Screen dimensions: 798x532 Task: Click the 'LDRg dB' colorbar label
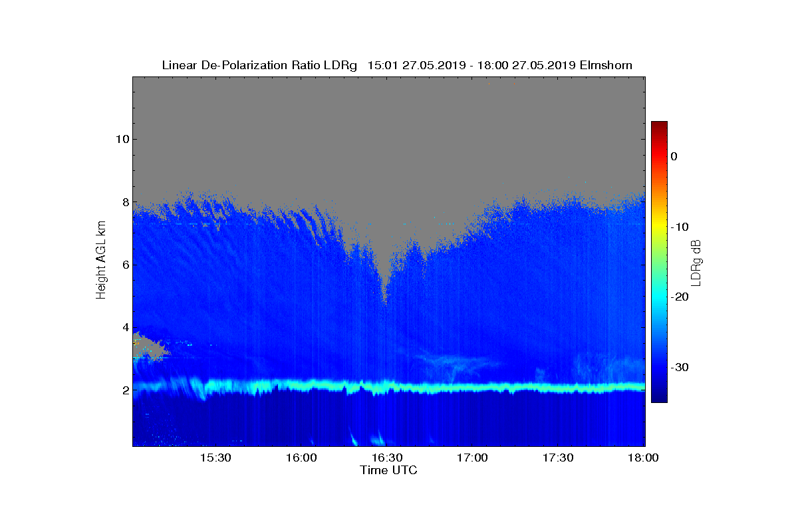coord(696,262)
